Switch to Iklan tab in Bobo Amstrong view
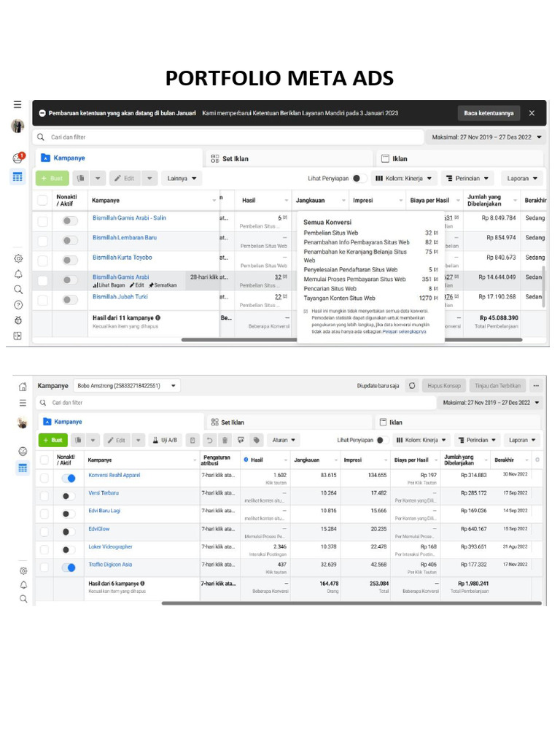The width and height of the screenshot is (560, 747). pyautogui.click(x=458, y=422)
